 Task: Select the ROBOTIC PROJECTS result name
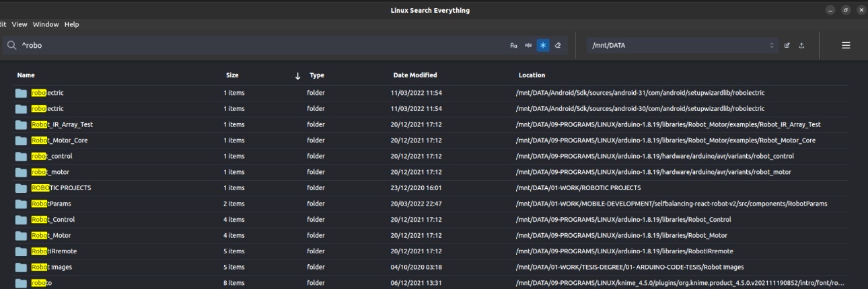tap(61, 188)
